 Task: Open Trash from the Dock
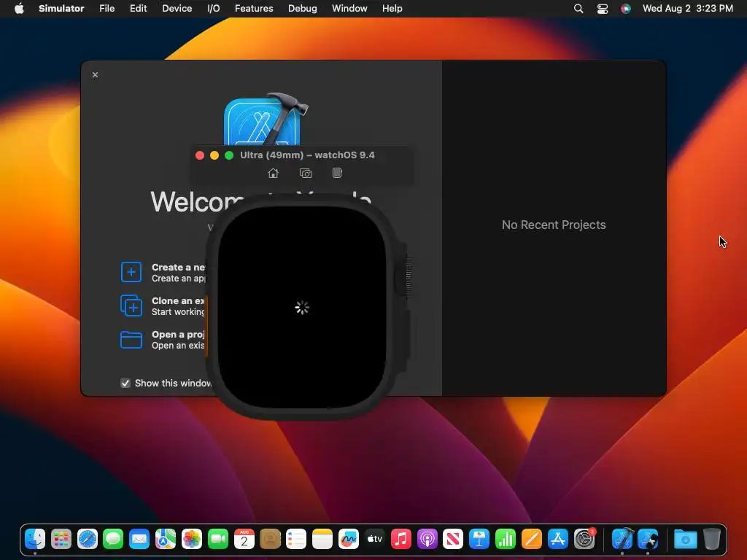point(711,539)
